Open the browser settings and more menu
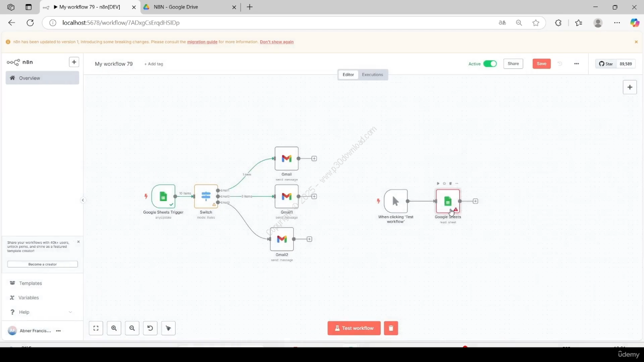The width and height of the screenshot is (644, 362). point(617,23)
